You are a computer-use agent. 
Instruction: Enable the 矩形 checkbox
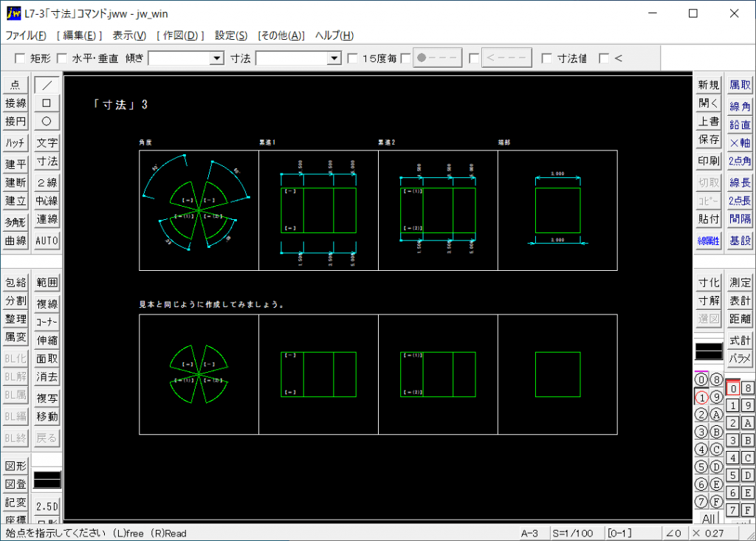20,58
